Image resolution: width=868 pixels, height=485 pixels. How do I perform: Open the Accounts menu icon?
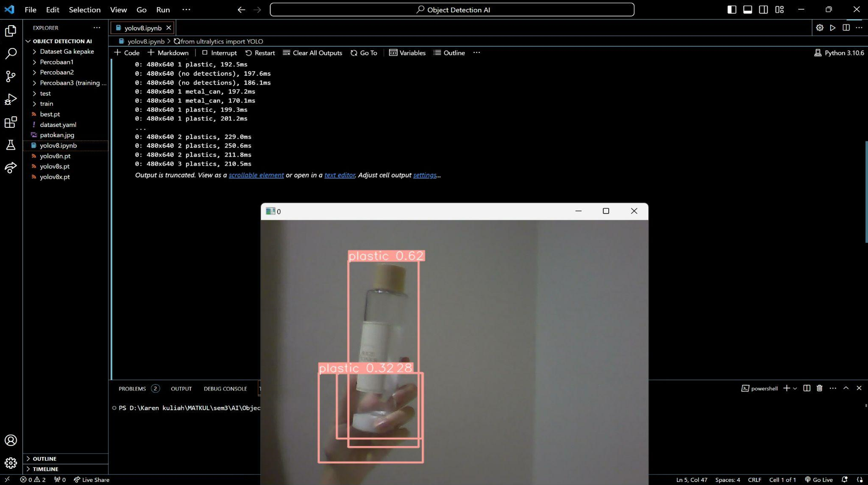click(x=11, y=440)
